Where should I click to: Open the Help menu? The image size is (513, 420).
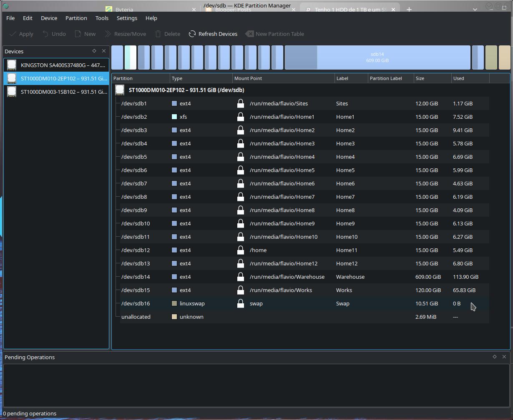point(151,18)
